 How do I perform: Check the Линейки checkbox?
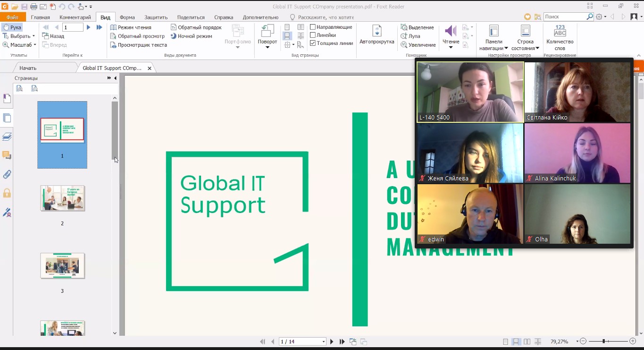click(312, 35)
